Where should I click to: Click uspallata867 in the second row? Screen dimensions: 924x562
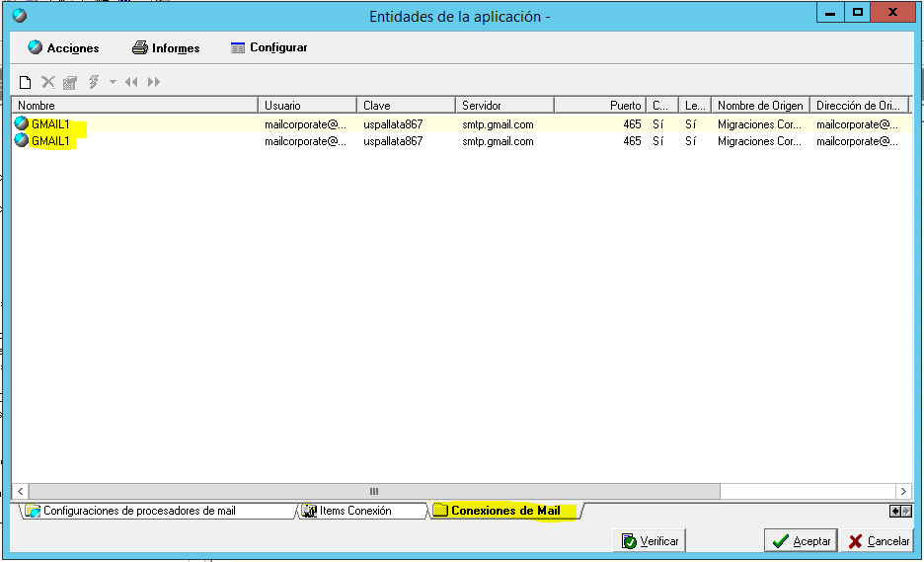[393, 141]
